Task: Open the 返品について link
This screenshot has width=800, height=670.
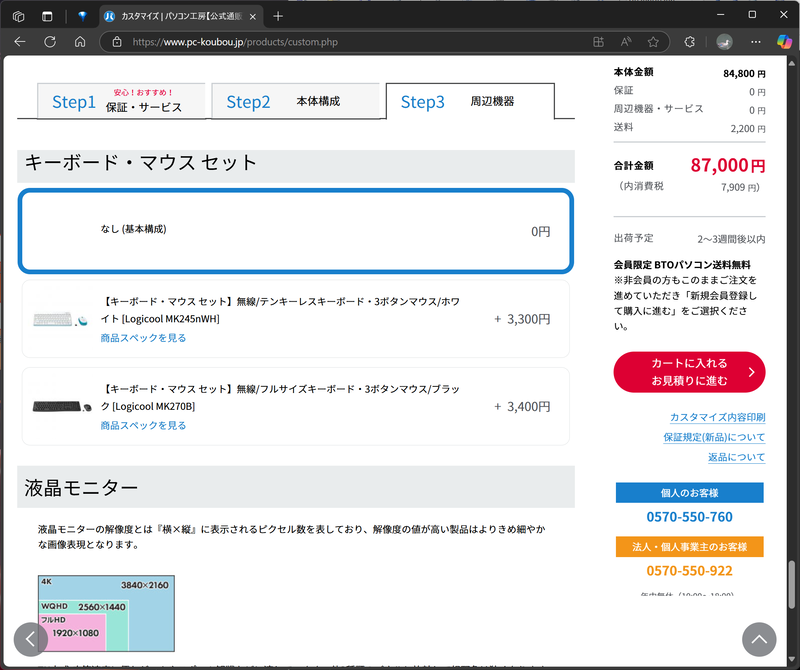Action: 737,457
